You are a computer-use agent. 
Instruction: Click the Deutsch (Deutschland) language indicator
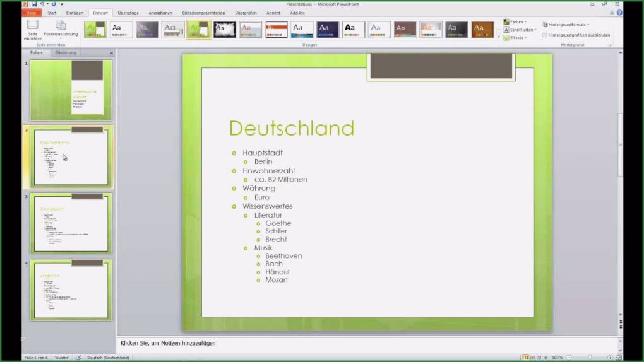point(108,358)
